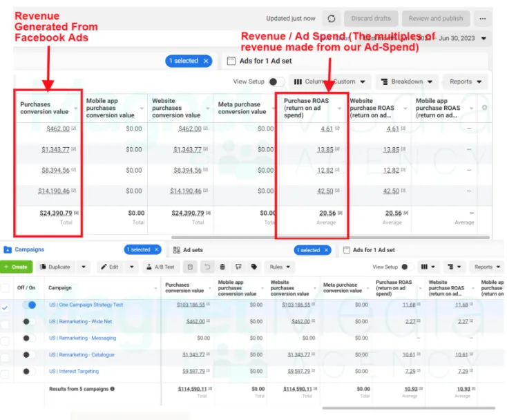The width and height of the screenshot is (507, 420).
Task: Click the clipboard icon in campaigns toolbar
Action: (x=190, y=267)
